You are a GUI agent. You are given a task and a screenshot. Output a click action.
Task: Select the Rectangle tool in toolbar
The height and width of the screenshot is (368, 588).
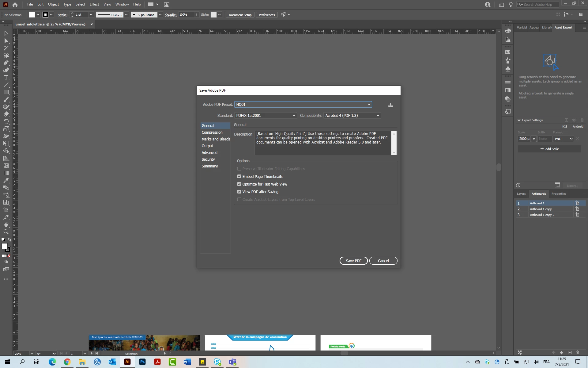[x=6, y=92]
